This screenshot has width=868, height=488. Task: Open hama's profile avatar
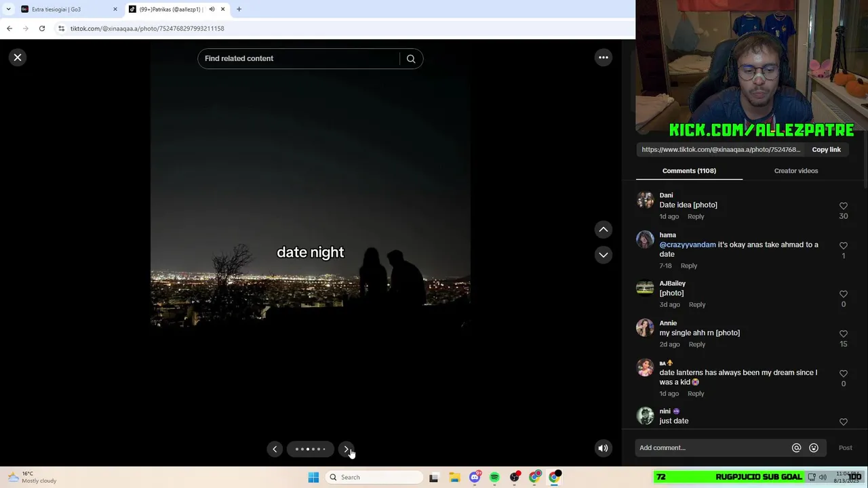pyautogui.click(x=645, y=240)
